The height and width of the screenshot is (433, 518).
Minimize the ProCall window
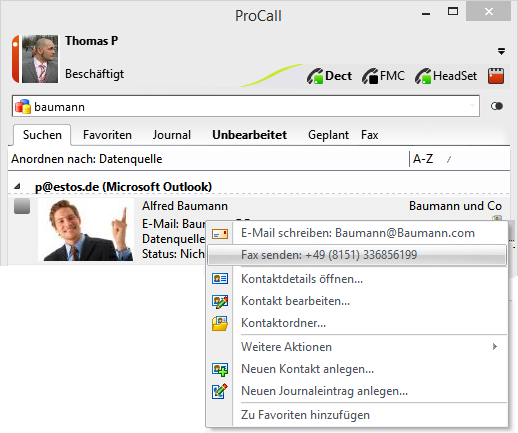(426, 13)
